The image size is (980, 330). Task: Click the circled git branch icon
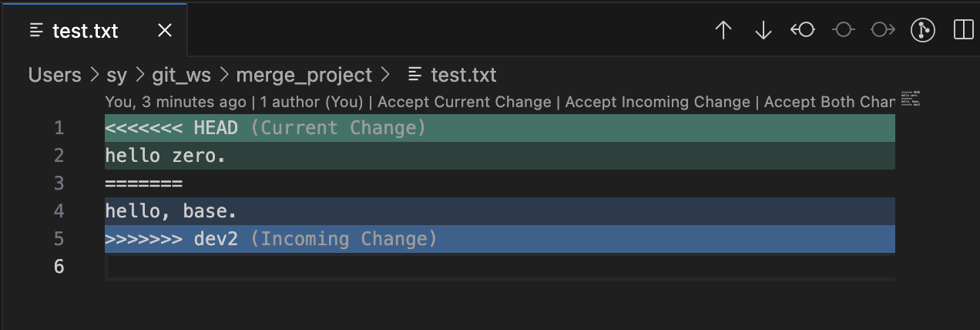pos(922,30)
